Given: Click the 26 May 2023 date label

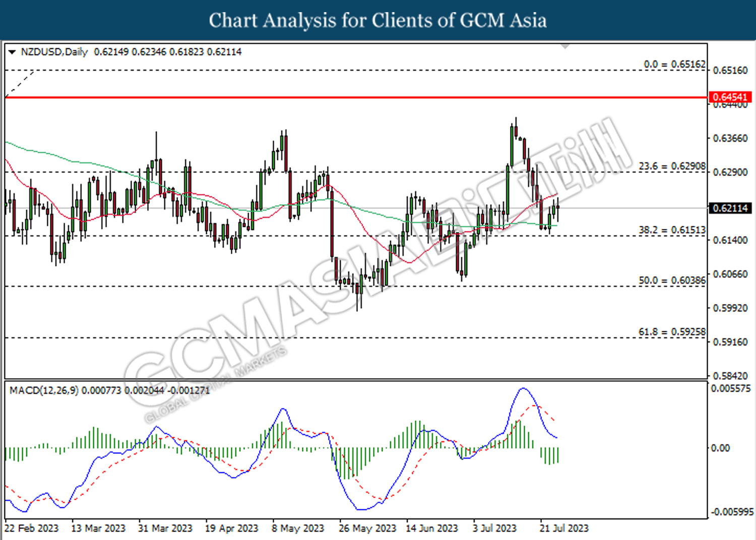Looking at the screenshot, I should 367,528.
